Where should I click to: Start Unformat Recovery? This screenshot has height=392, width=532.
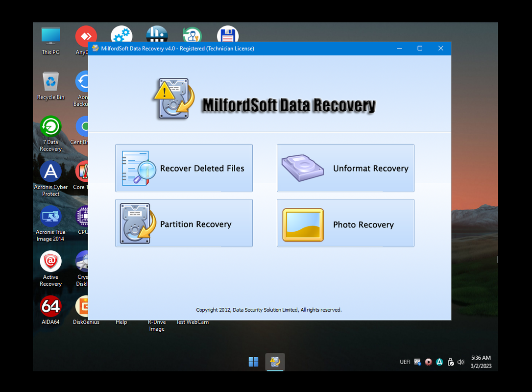pos(345,168)
